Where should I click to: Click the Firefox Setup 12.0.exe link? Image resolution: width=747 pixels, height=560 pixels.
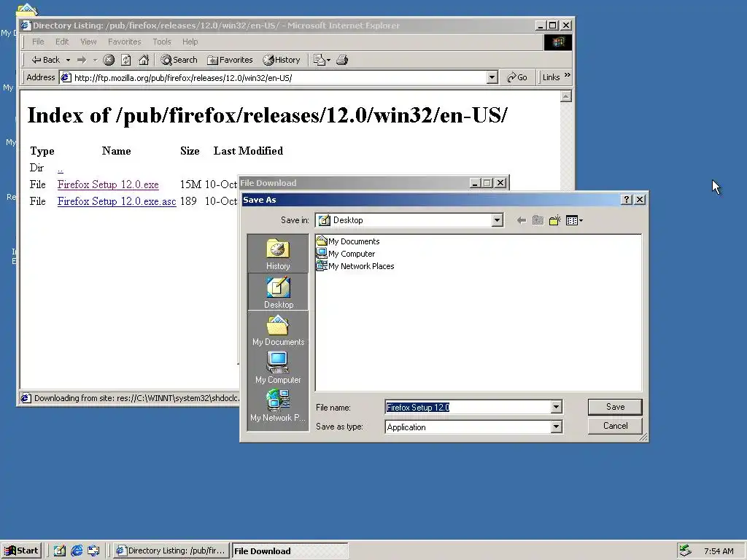click(x=108, y=184)
